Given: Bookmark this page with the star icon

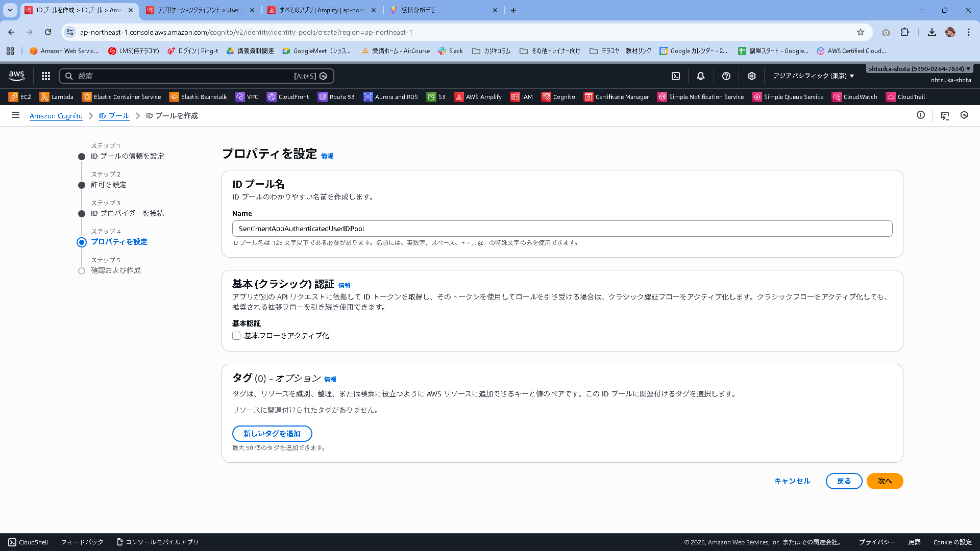Looking at the screenshot, I should (x=861, y=32).
